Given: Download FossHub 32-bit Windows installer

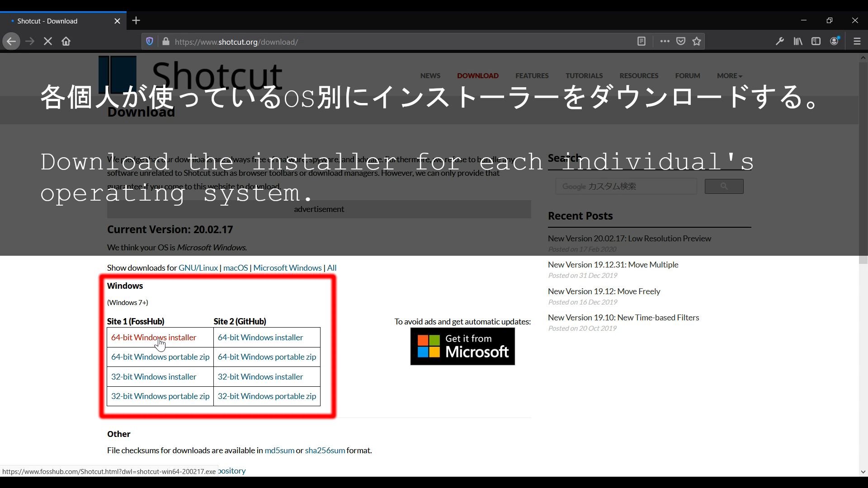Looking at the screenshot, I should click(x=154, y=377).
